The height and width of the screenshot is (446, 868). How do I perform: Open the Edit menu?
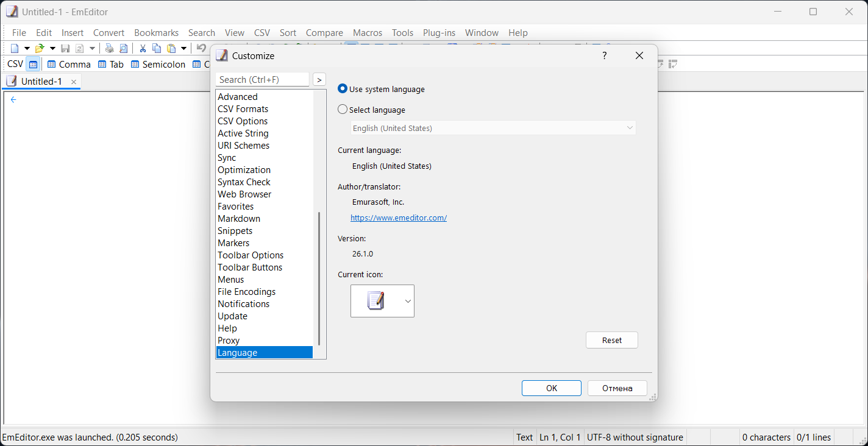tap(44, 33)
